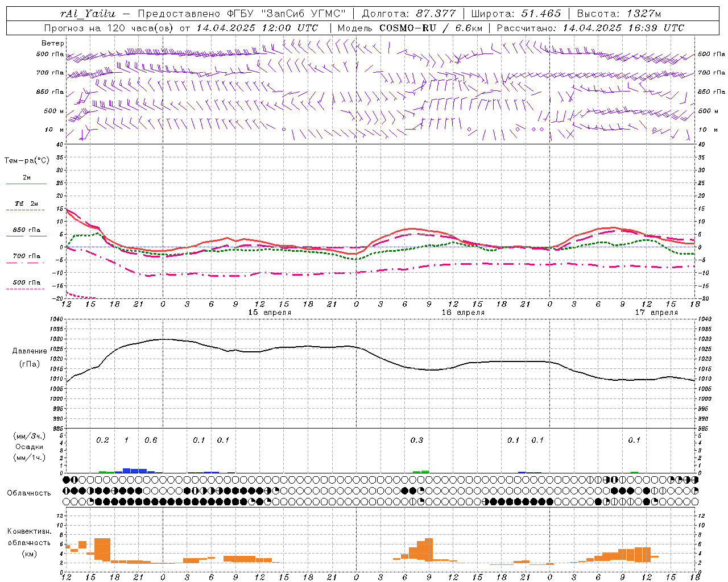Click the '(мм/3ч.)' precipitation unit label
The height and width of the screenshot is (582, 728).
pyautogui.click(x=30, y=436)
